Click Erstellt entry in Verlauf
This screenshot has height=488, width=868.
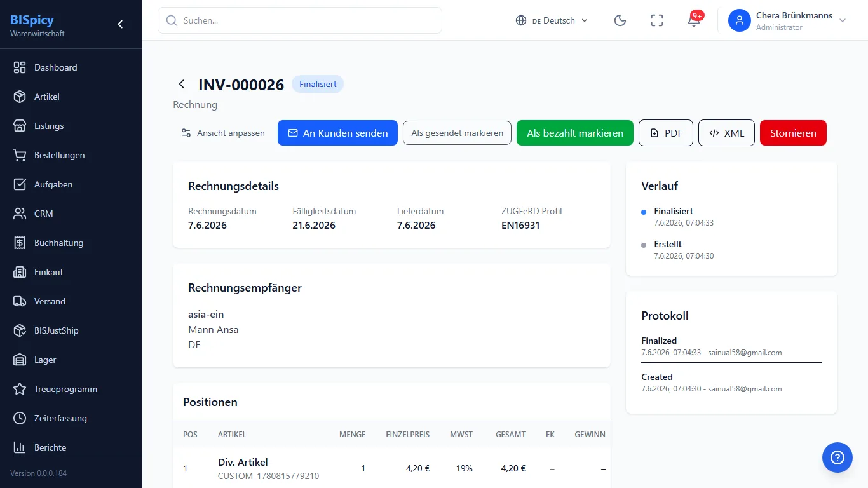point(668,244)
